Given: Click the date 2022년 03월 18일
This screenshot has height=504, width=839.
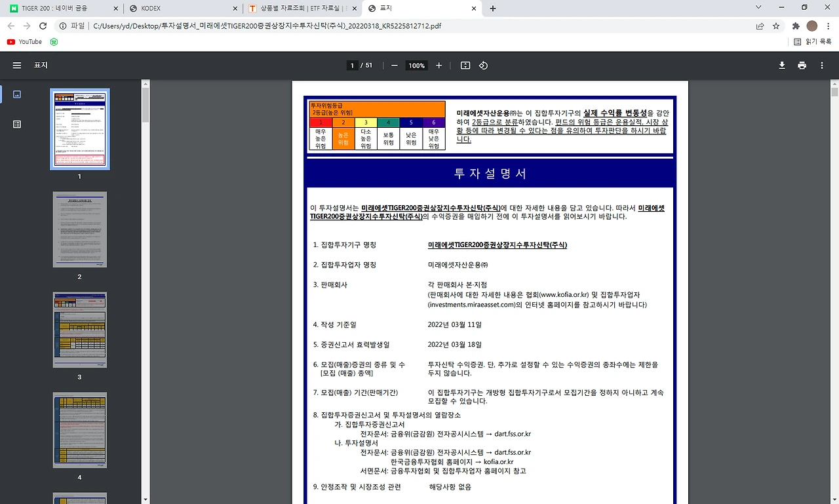Looking at the screenshot, I should [454, 344].
